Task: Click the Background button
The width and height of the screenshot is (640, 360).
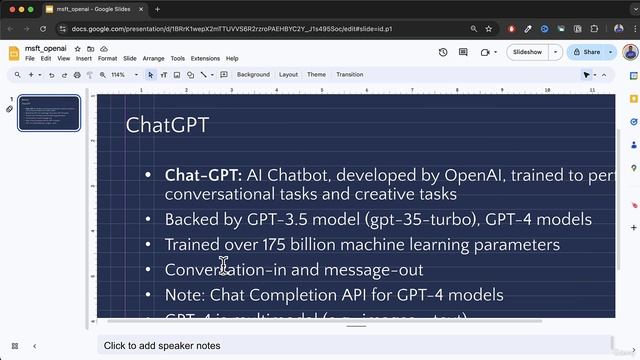Action: click(253, 75)
